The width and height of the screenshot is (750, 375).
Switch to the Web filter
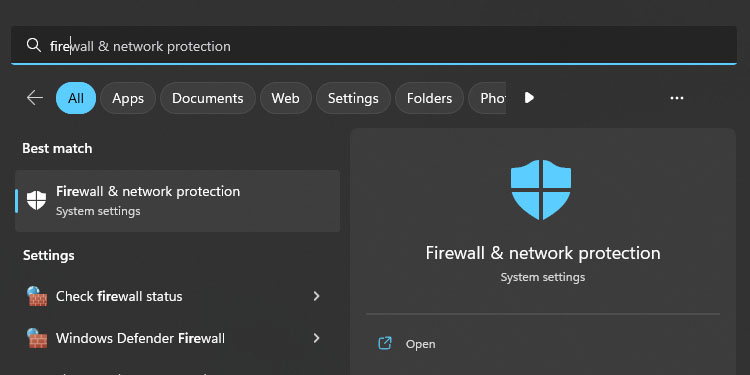tap(286, 98)
